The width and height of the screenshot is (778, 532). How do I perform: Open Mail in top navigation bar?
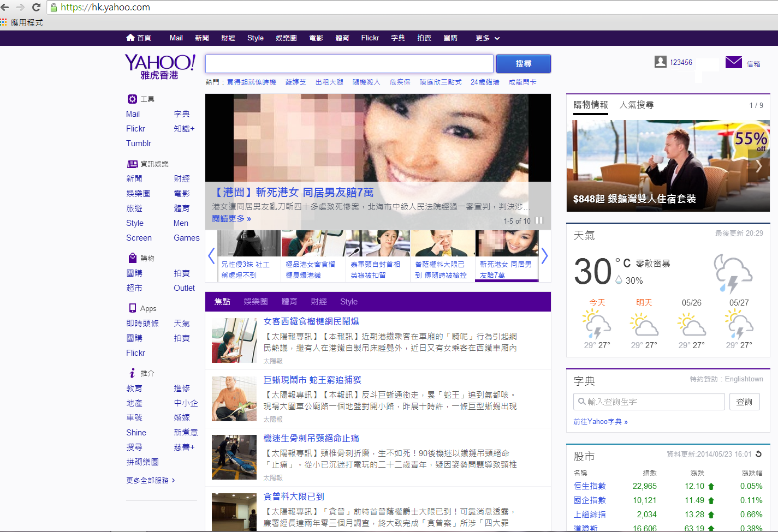176,38
